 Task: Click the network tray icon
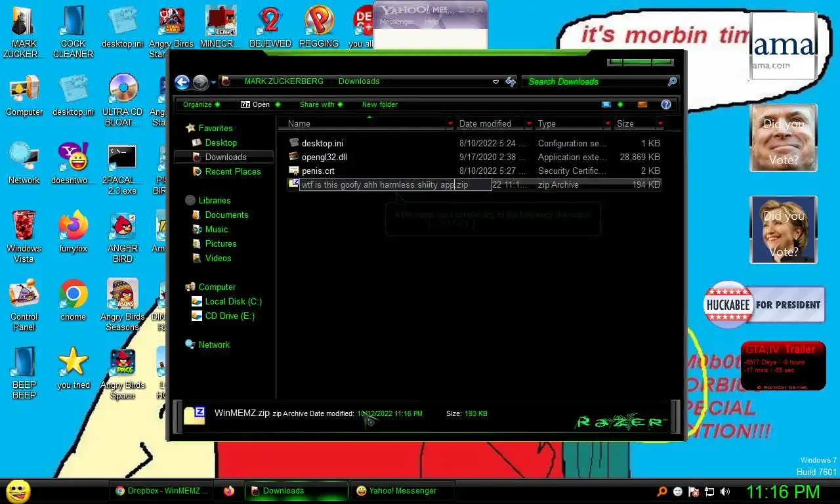[709, 492]
